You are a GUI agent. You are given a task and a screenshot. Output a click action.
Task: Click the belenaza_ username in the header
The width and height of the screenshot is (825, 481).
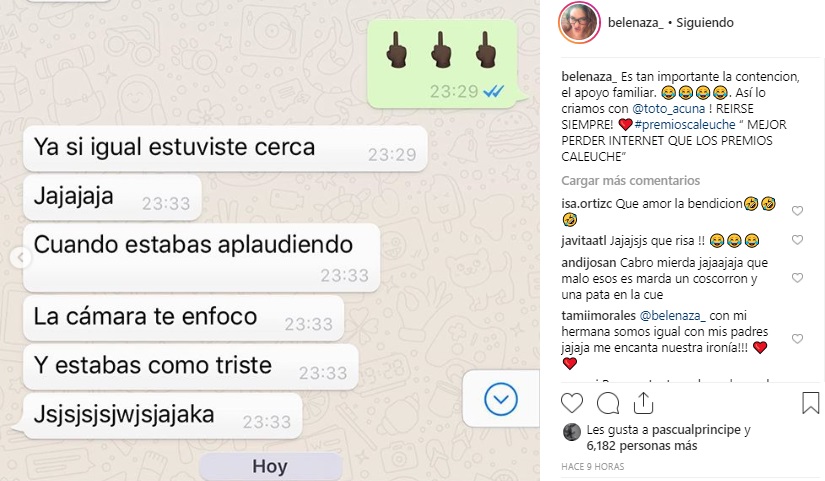coord(636,23)
